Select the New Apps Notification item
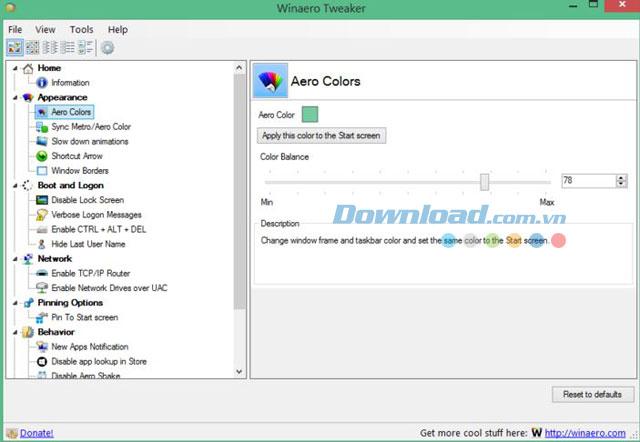The image size is (640, 442). 89,346
